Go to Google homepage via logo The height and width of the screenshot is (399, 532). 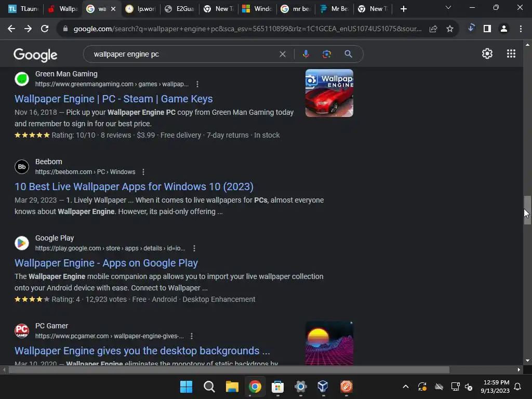coord(35,55)
